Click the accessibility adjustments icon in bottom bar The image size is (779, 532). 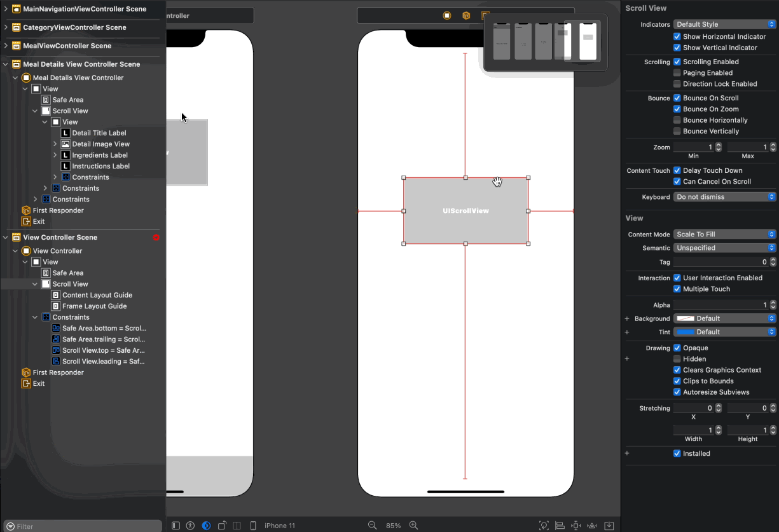(x=190, y=526)
